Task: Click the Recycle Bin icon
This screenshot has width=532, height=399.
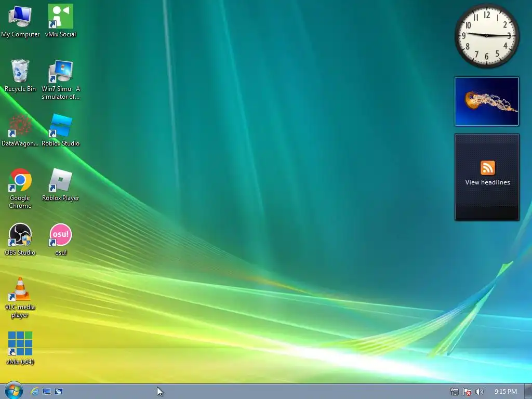Action: pyautogui.click(x=20, y=76)
